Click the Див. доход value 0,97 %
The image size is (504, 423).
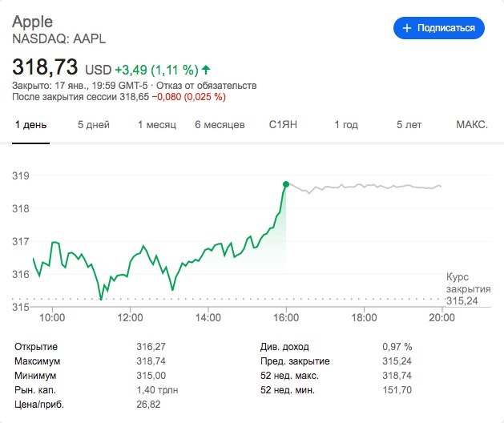(397, 347)
